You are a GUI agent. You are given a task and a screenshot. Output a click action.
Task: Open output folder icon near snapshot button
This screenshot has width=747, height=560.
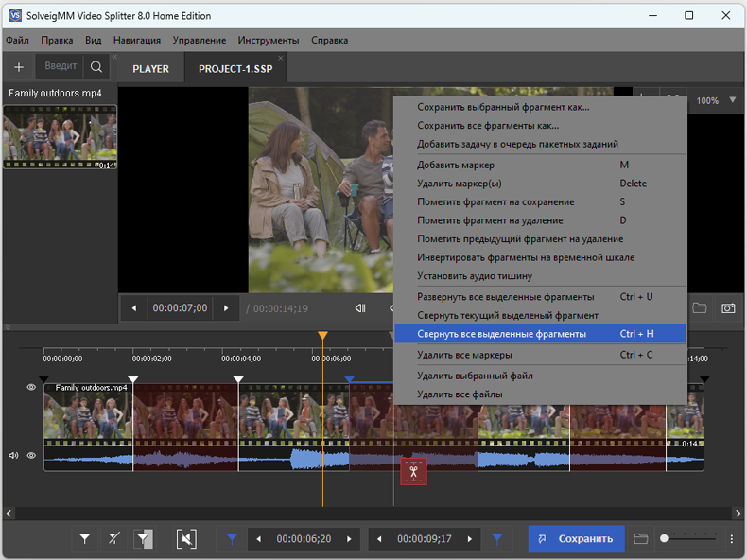tap(699, 307)
